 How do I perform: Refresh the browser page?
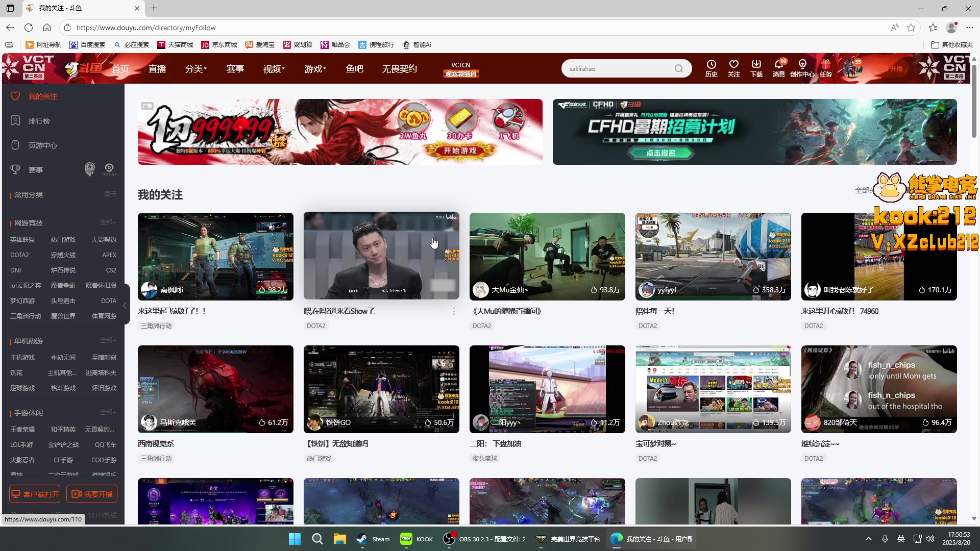[29, 28]
